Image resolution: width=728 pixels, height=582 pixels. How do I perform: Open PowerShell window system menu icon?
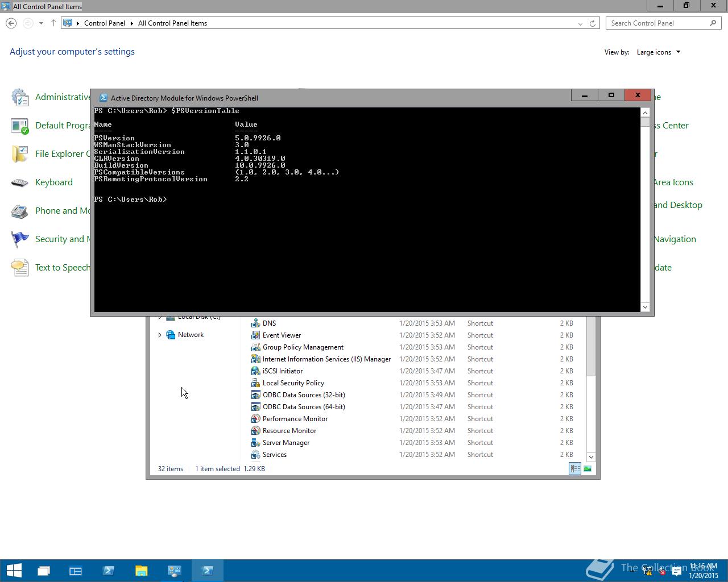(x=103, y=98)
